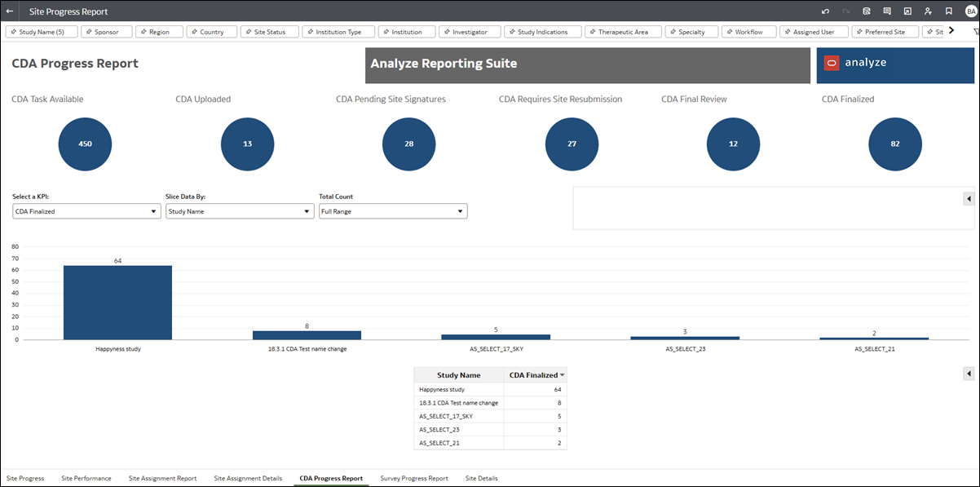Viewport: 980px width, 487px height.
Task: Click the CDA Final Review circle showing 12
Action: click(733, 144)
